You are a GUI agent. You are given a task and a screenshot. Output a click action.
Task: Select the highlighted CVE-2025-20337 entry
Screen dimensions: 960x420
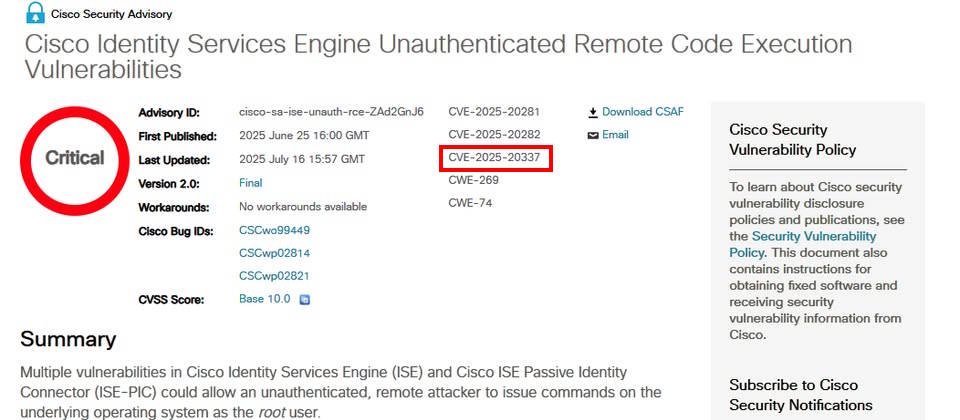[x=497, y=158]
